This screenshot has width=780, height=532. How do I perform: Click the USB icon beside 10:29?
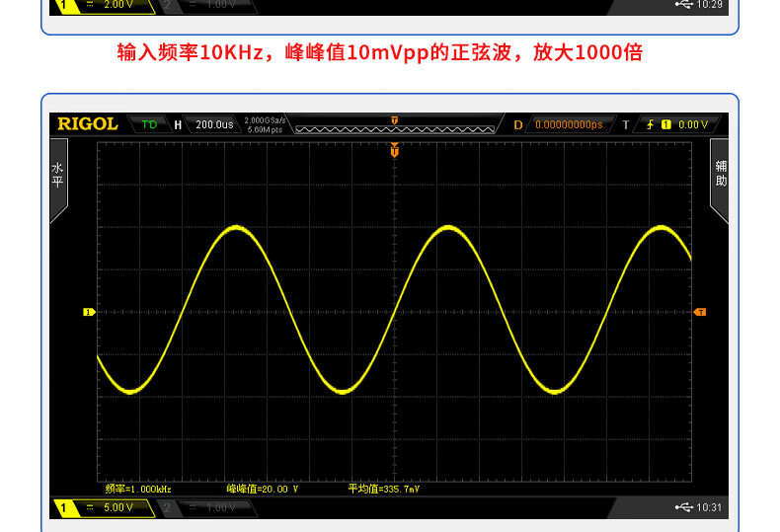pyautogui.click(x=684, y=4)
